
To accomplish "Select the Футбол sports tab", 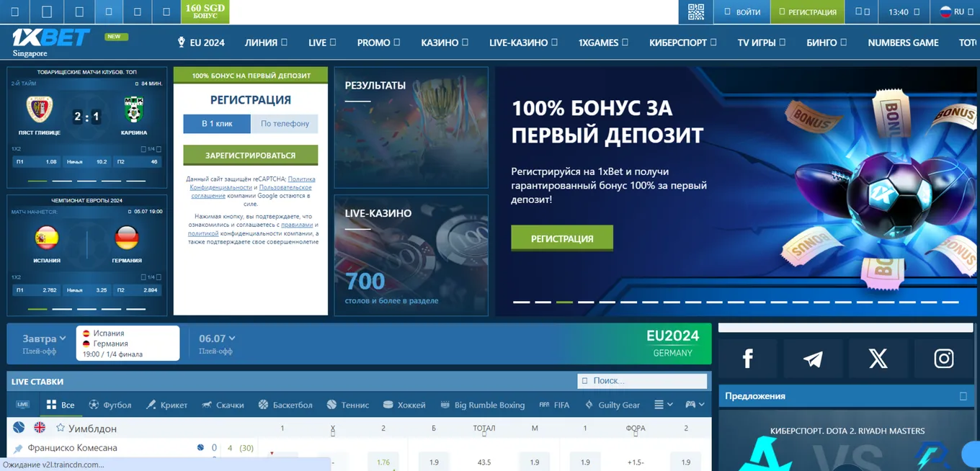I will [x=110, y=405].
